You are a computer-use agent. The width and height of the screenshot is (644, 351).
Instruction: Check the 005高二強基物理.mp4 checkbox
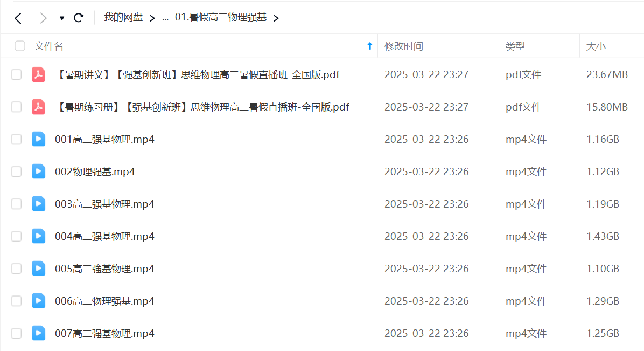pyautogui.click(x=17, y=269)
